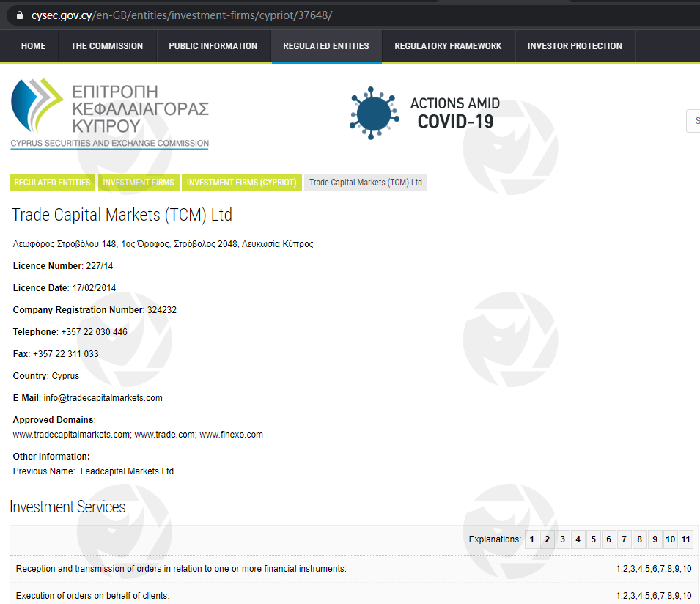700x604 pixels.
Task: Open the HOME menu item
Action: click(33, 46)
